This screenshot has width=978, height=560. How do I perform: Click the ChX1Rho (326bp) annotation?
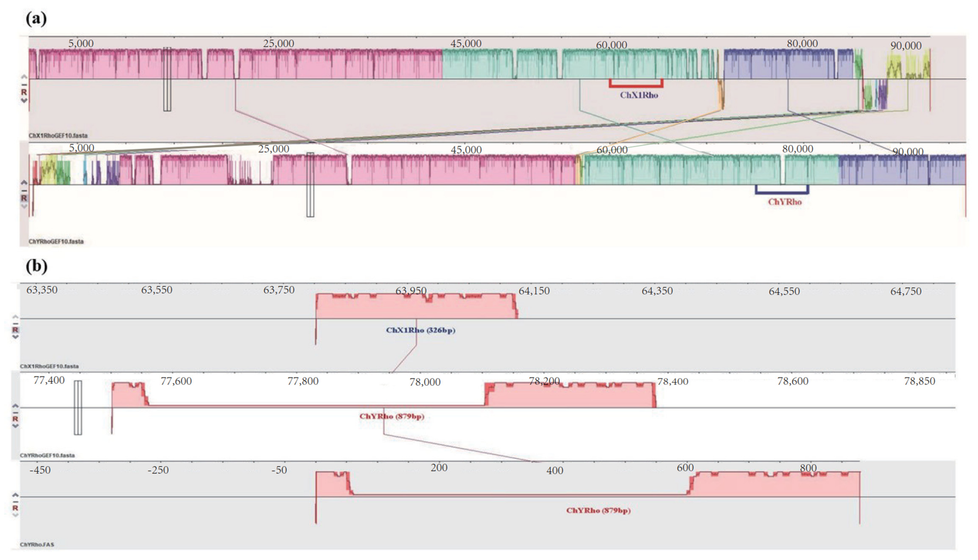(421, 330)
